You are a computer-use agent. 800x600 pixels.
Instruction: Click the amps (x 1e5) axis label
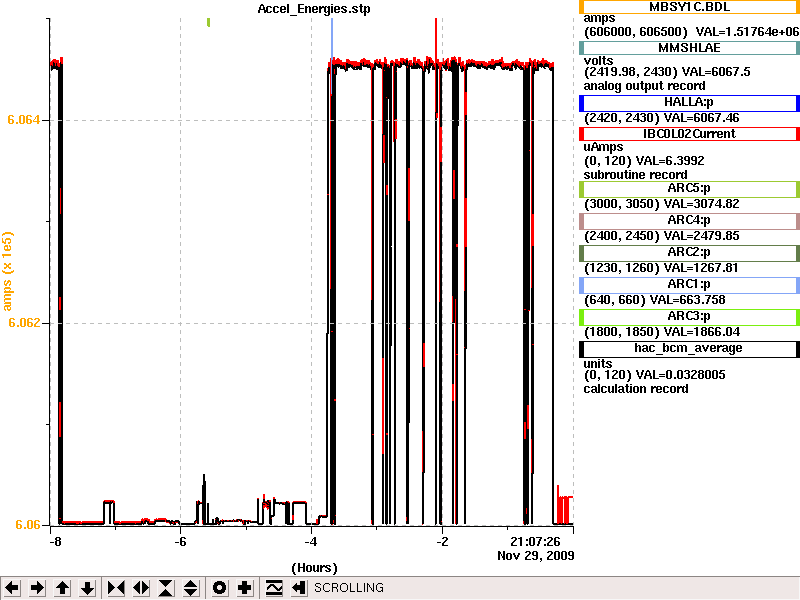point(7,271)
